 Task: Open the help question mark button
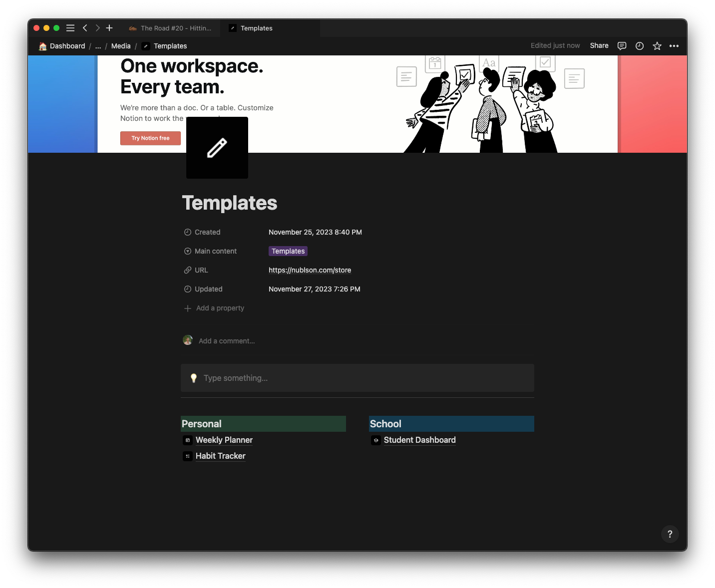(x=670, y=534)
